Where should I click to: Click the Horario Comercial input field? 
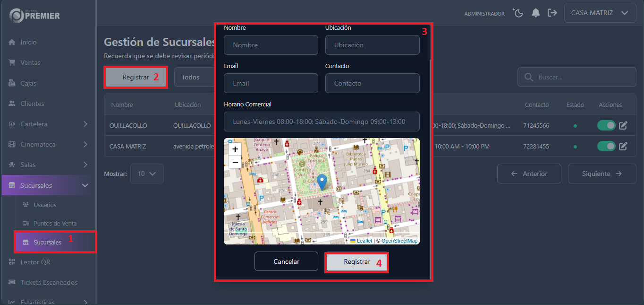tap(322, 122)
